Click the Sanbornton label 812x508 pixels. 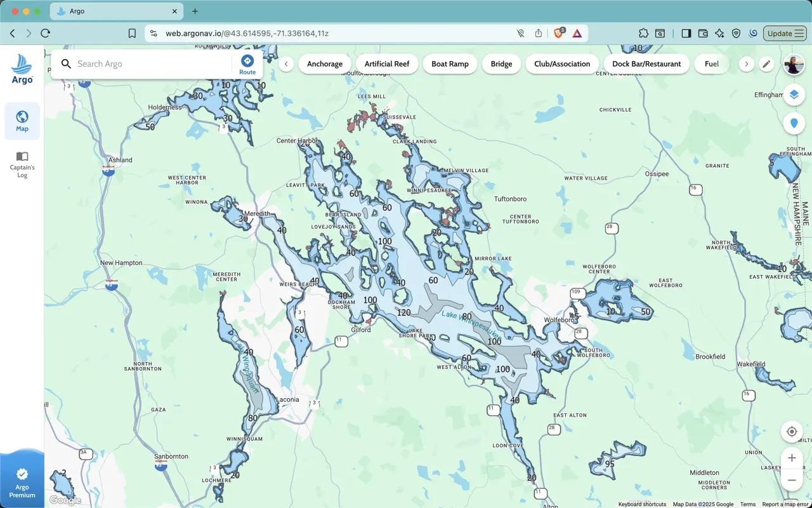coord(171,456)
